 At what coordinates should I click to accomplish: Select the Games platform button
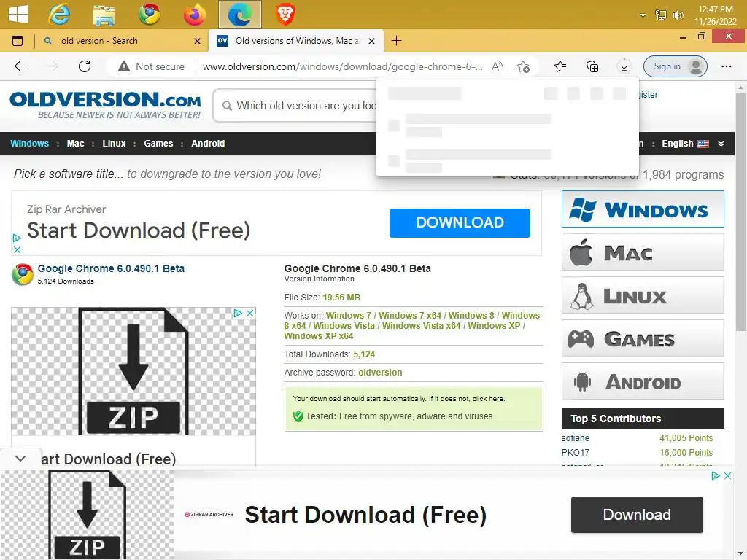pos(642,338)
